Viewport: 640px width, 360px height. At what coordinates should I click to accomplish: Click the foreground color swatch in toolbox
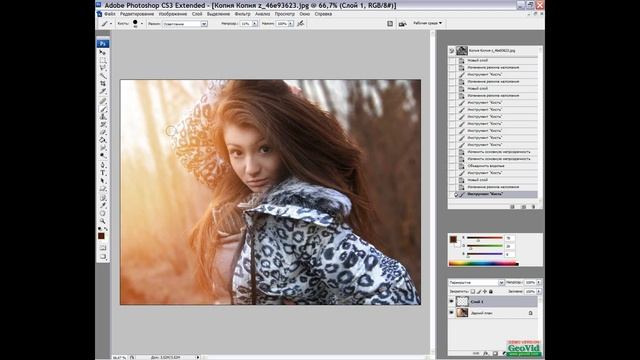click(x=100, y=236)
